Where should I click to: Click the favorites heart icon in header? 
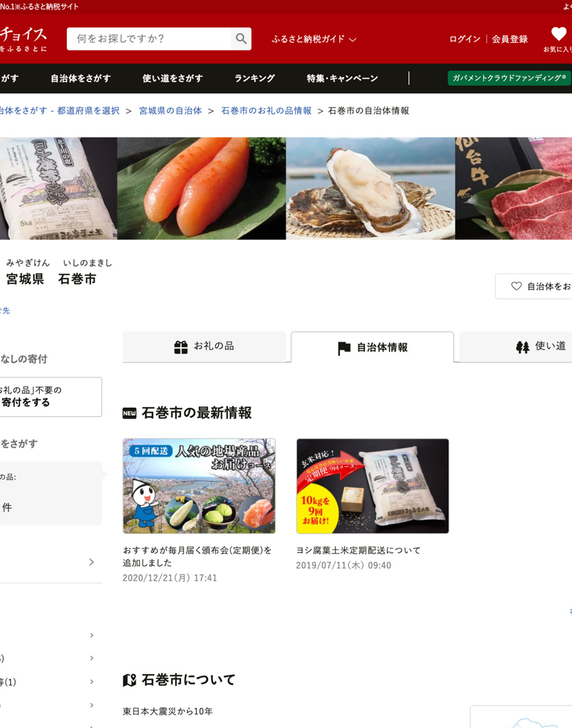coord(558,34)
